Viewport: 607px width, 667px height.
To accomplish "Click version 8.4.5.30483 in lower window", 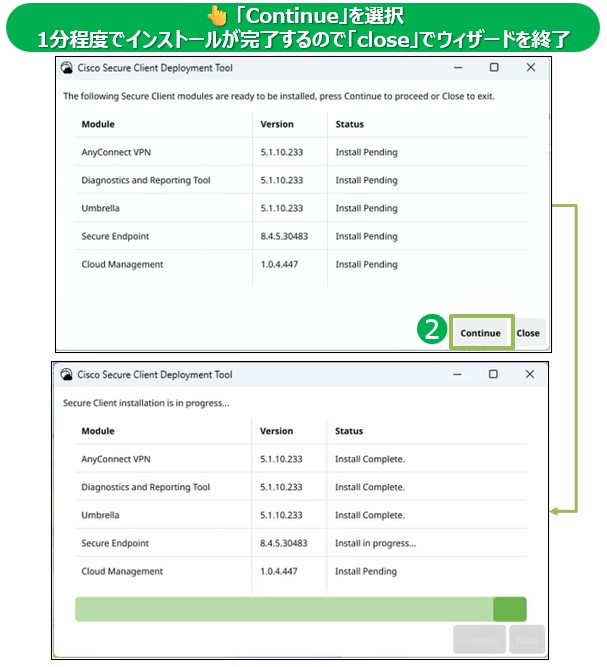I will tap(284, 543).
